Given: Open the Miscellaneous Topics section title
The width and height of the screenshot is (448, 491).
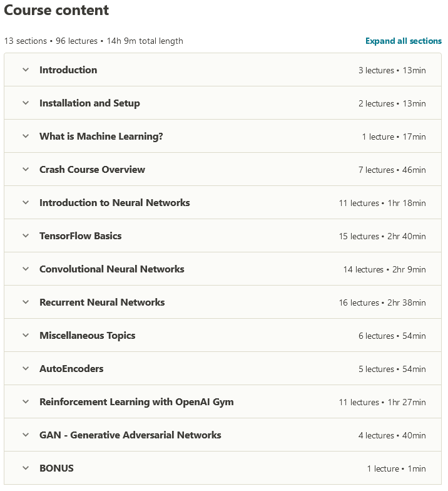Looking at the screenshot, I should coord(88,336).
